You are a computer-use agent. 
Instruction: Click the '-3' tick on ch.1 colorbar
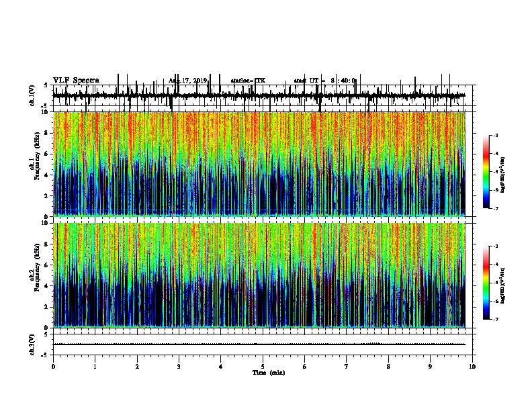tap(496, 136)
